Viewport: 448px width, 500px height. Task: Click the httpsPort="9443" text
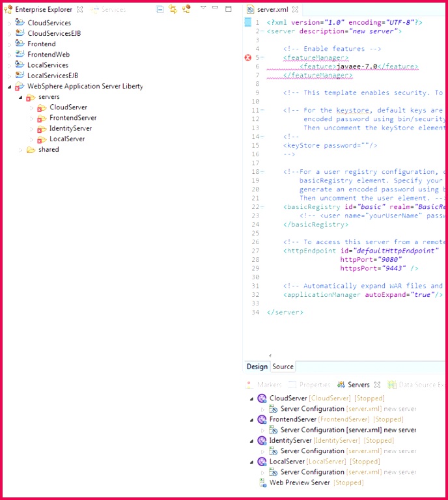click(373, 268)
